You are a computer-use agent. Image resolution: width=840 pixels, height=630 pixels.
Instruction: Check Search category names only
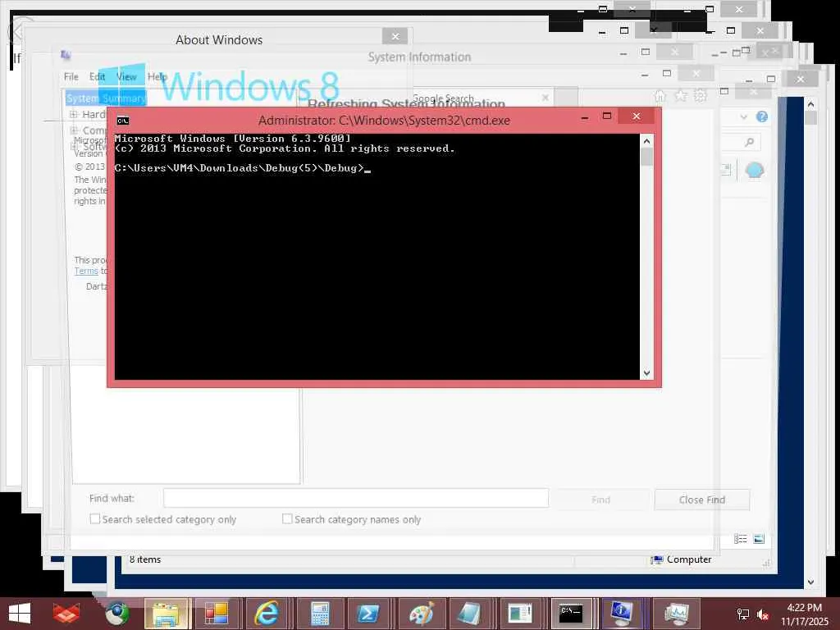coord(287,518)
